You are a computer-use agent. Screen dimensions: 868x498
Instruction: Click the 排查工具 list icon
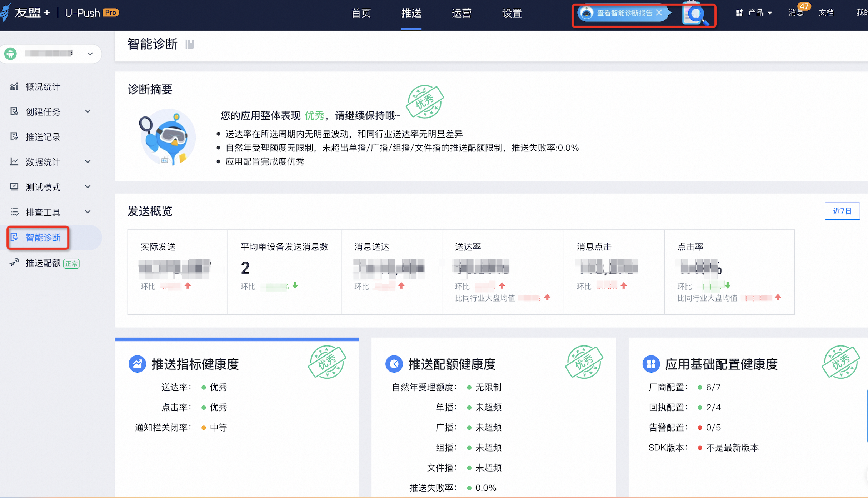[14, 212]
